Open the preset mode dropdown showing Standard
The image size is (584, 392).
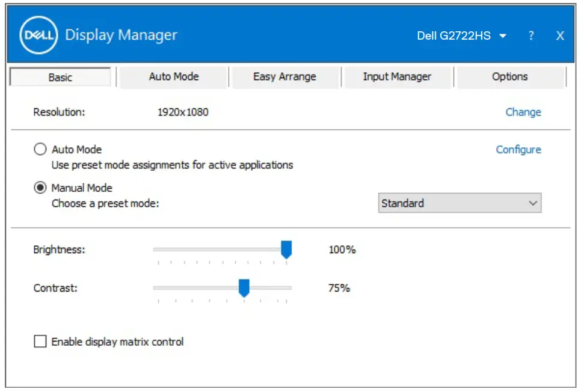coord(460,203)
